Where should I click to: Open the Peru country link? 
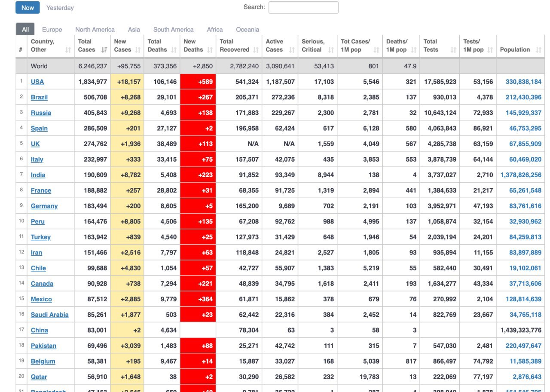38,221
